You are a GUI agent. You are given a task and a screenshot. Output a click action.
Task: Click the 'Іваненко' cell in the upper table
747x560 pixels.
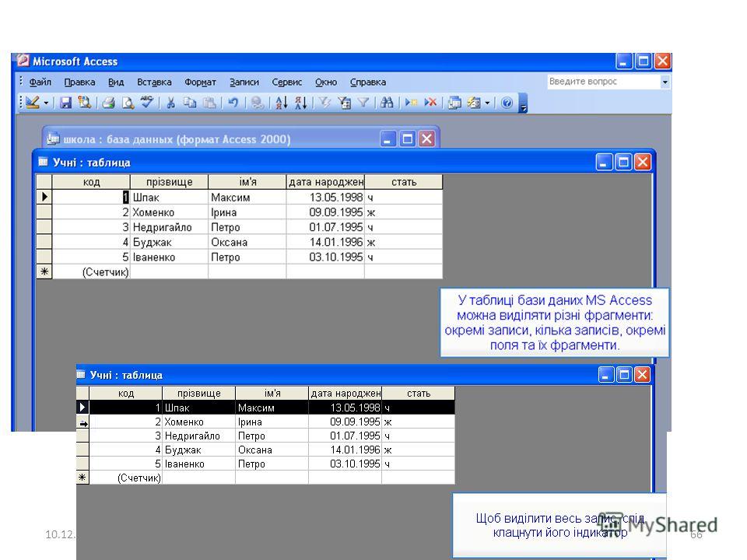point(169,257)
